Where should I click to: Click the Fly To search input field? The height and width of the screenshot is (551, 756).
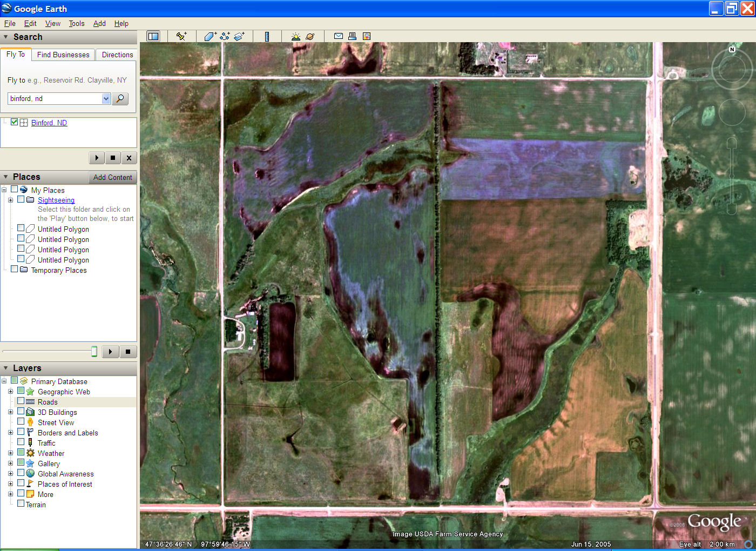point(55,98)
